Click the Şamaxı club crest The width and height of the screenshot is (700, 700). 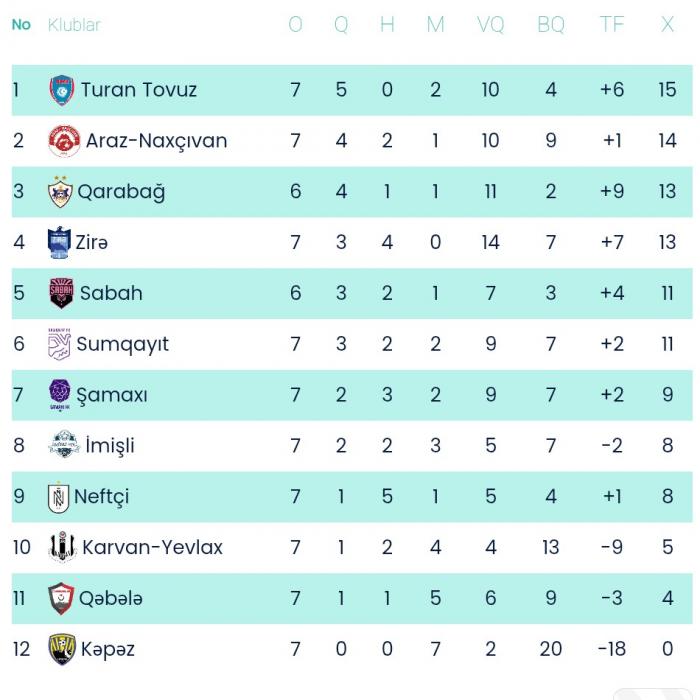60,395
